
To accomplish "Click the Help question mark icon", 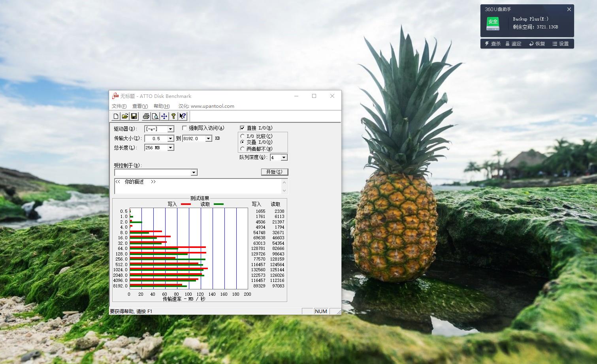I will pos(174,116).
